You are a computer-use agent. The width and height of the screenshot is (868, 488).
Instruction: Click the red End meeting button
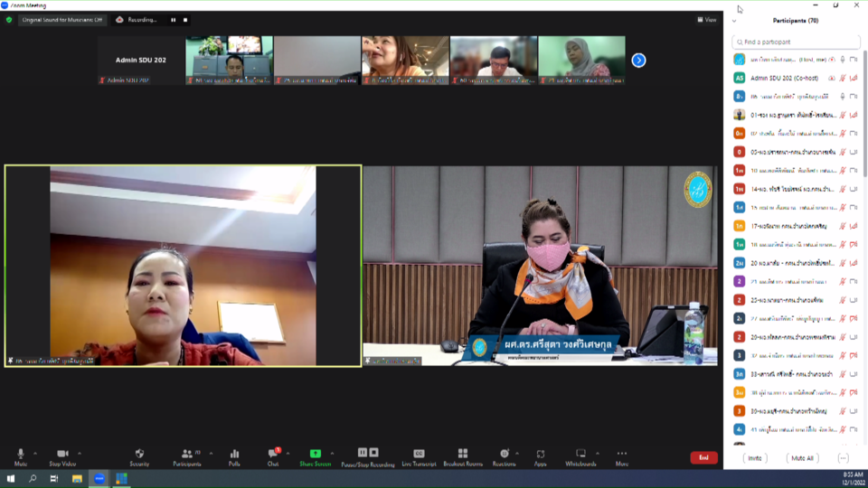pos(703,457)
